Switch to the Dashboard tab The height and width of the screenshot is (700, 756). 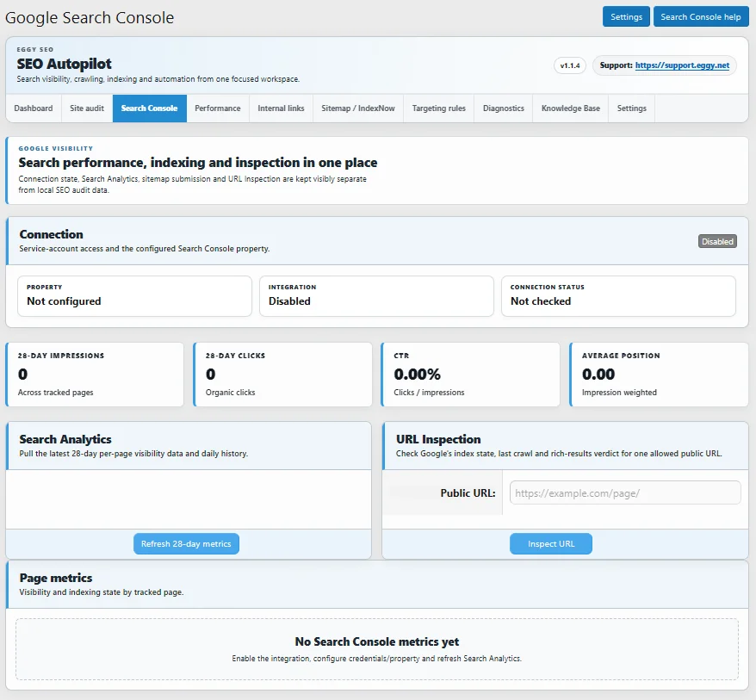coord(34,108)
